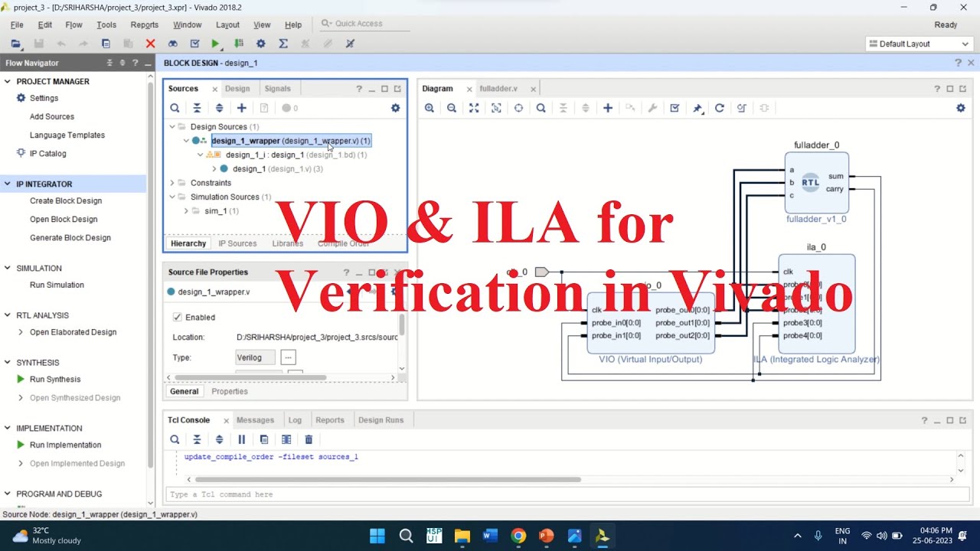Image resolution: width=980 pixels, height=551 pixels.
Task: Collapse the Design Sources tree node
Action: tap(172, 126)
